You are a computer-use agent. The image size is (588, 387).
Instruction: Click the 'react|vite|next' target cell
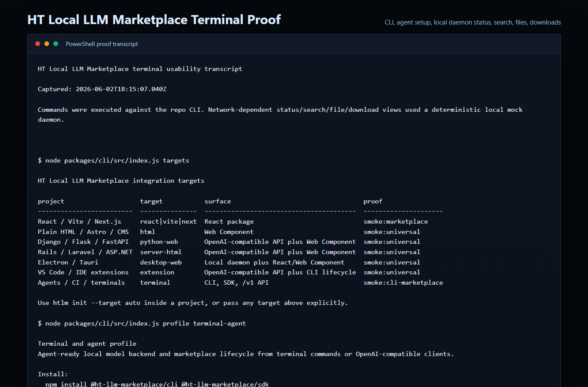[x=168, y=221]
